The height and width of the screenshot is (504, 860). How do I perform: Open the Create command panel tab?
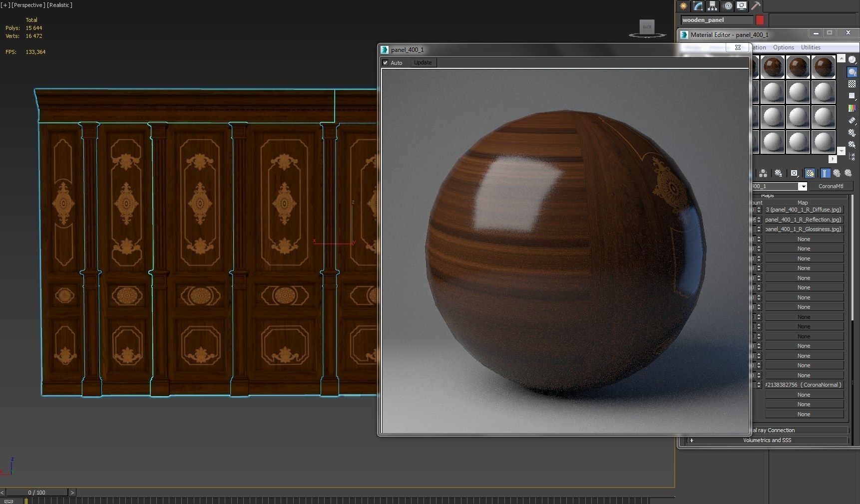683,6
